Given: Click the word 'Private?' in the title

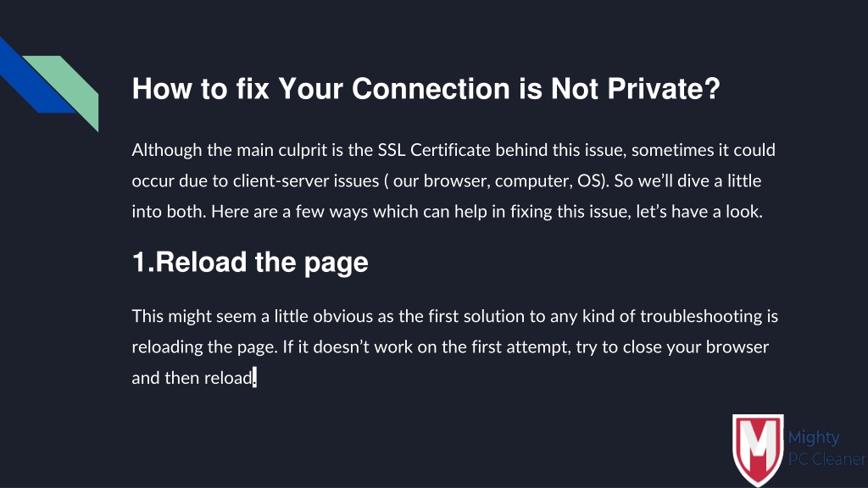Looking at the screenshot, I should [664, 88].
